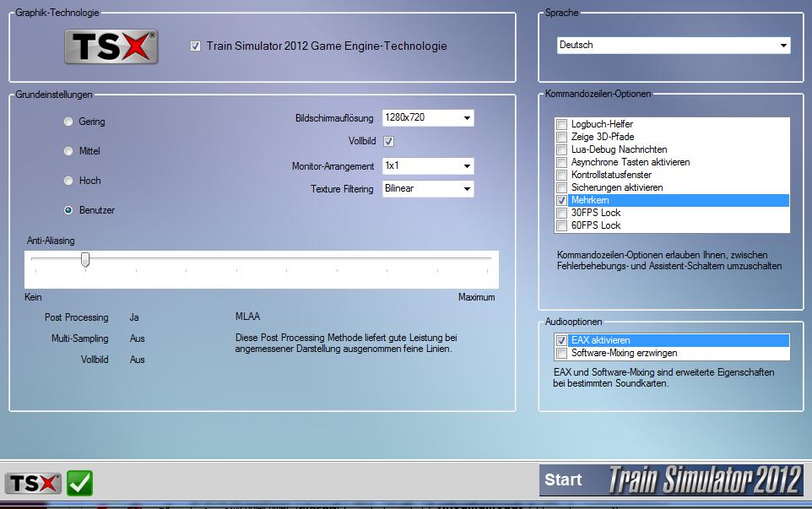The image size is (812, 509).
Task: Enable Lua-Debug Nachrichten option
Action: coord(561,149)
